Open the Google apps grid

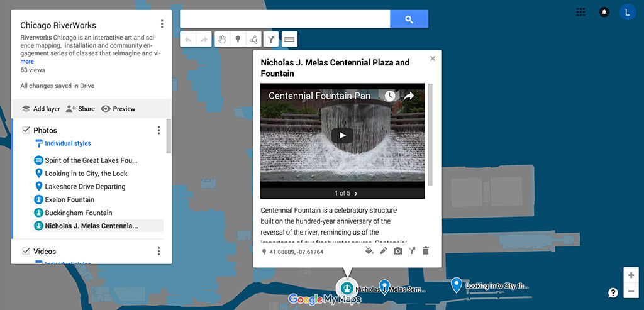click(580, 12)
